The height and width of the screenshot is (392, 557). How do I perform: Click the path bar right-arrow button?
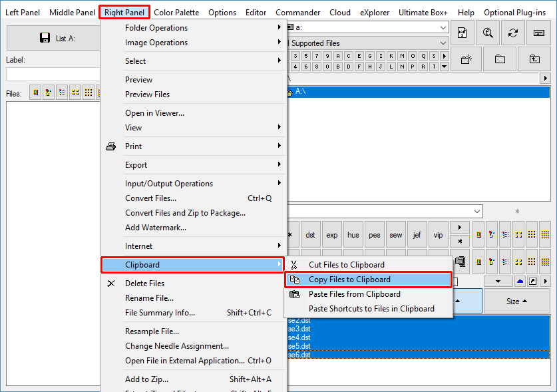545,78
